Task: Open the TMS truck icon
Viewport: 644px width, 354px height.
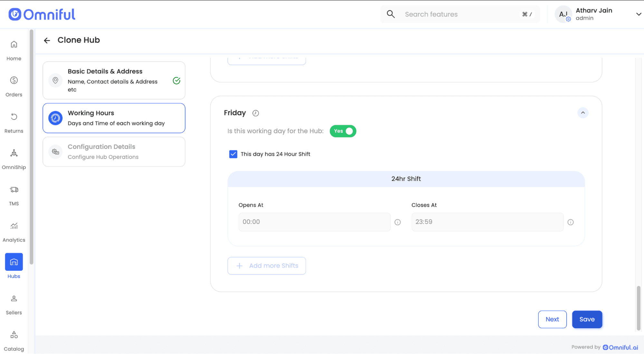Action: pyautogui.click(x=14, y=190)
